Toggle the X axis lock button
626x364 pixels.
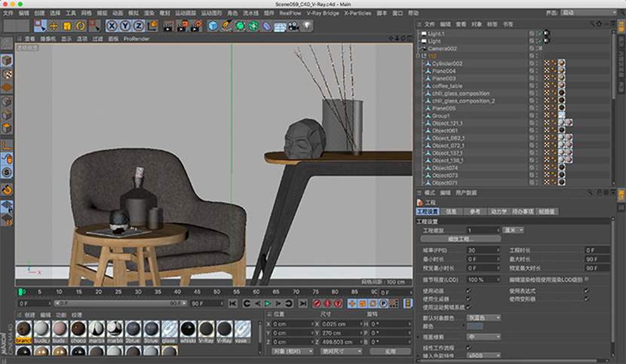coord(112,26)
